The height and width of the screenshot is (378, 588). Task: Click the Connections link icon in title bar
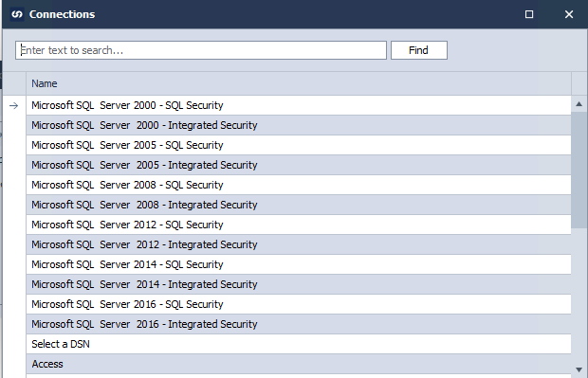17,14
